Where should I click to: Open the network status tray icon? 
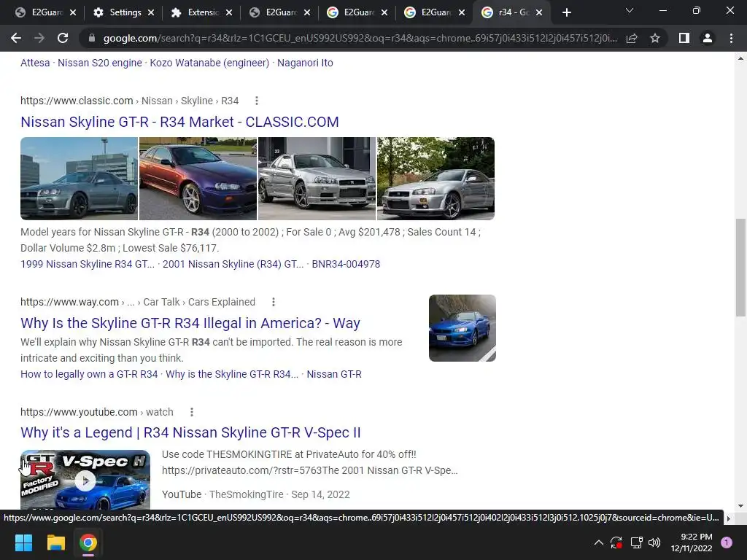coord(636,542)
